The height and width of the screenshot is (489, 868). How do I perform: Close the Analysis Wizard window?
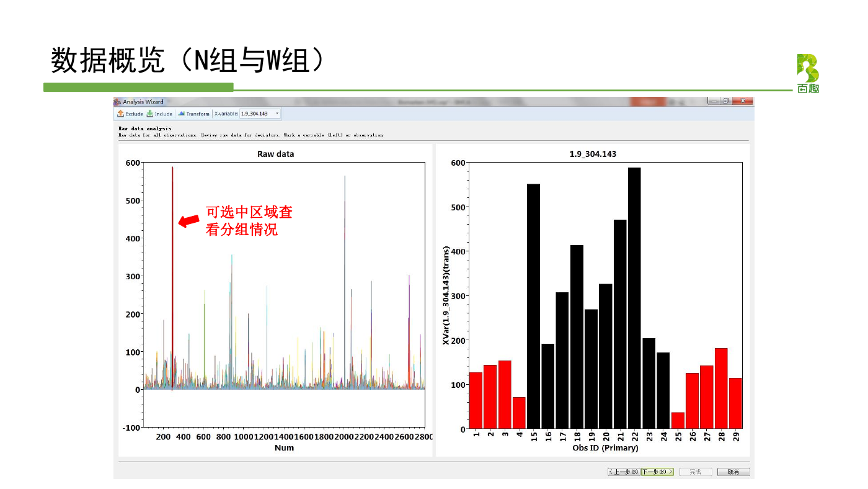pyautogui.click(x=742, y=101)
